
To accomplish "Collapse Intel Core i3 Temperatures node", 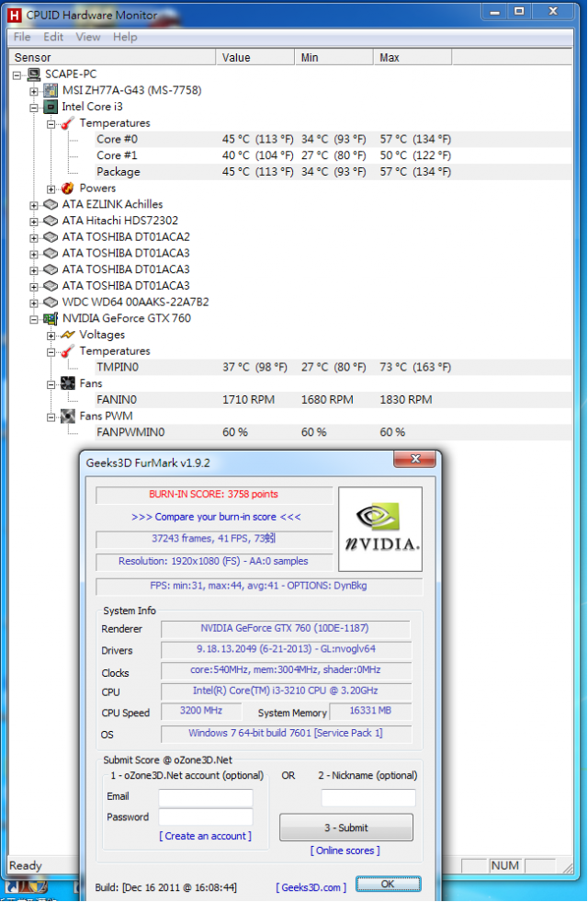I will point(51,124).
